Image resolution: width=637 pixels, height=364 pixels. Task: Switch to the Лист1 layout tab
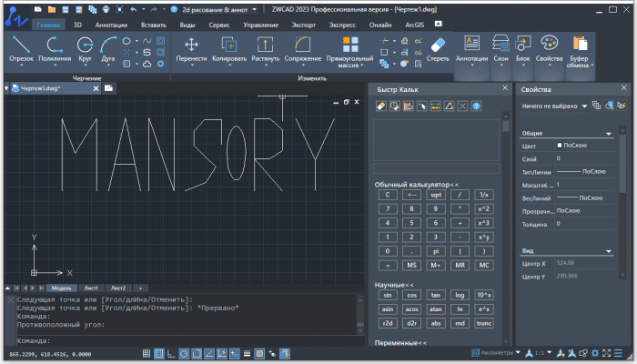tap(91, 287)
